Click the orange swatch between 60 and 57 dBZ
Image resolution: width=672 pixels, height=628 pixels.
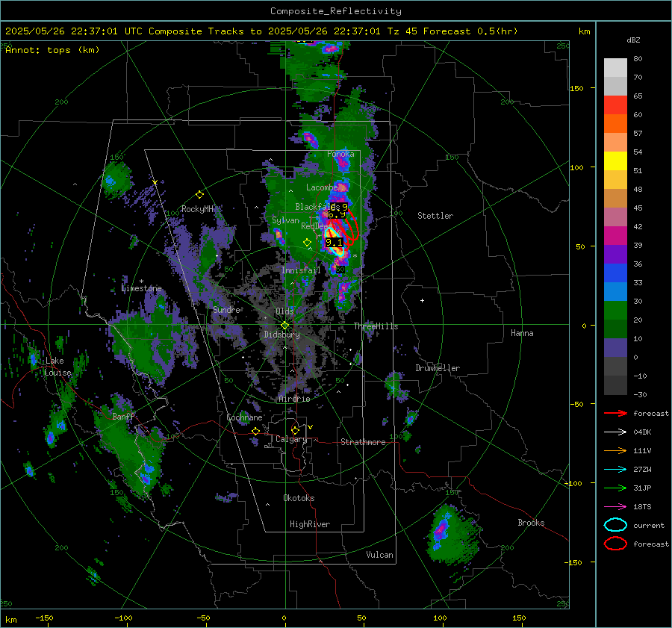click(x=615, y=124)
